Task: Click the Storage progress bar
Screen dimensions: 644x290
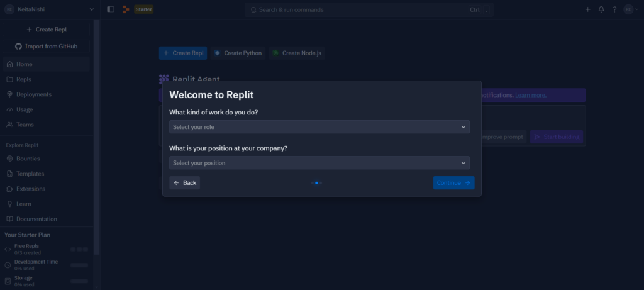Action: [79, 281]
